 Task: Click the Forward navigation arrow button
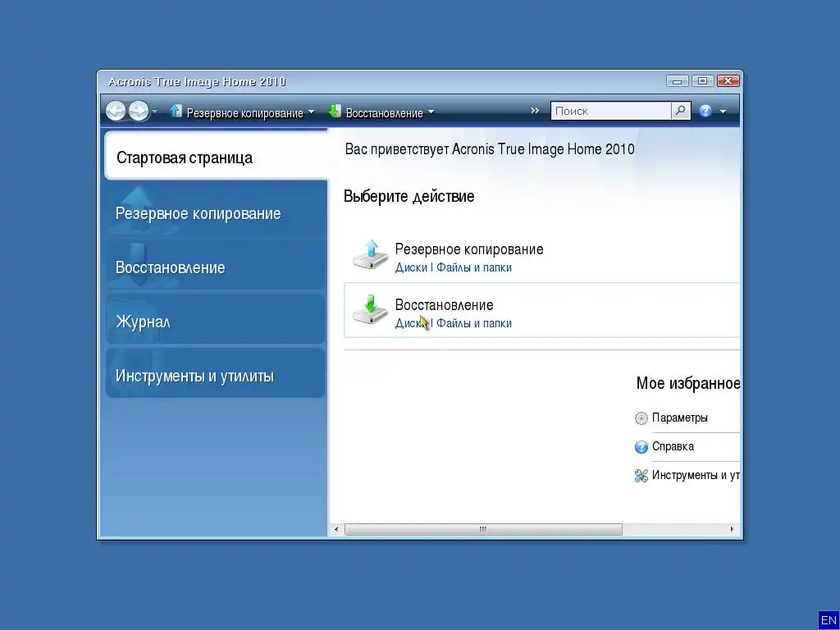pyautogui.click(x=138, y=111)
